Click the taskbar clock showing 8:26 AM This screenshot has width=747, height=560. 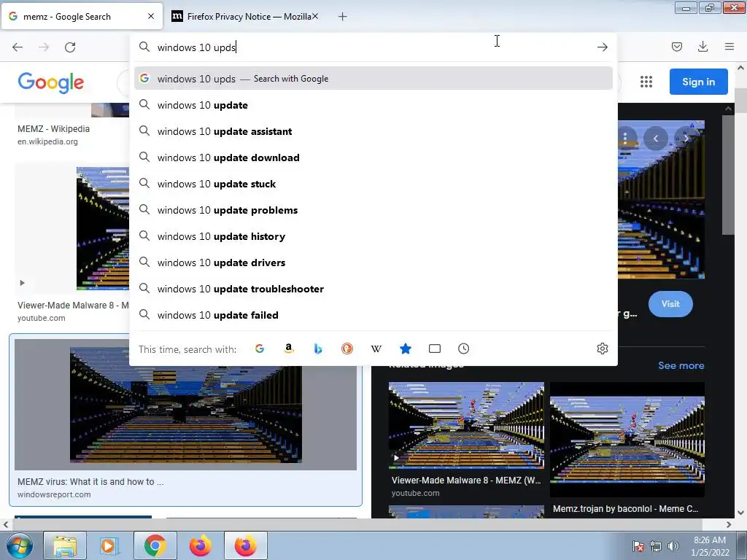coord(710,546)
